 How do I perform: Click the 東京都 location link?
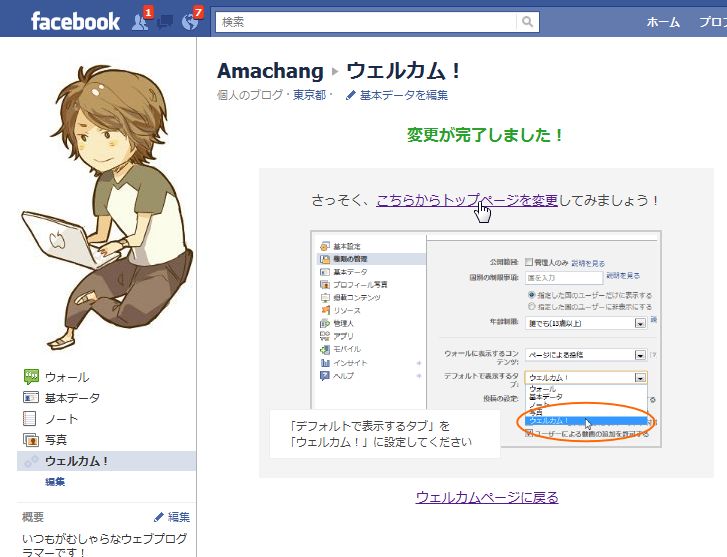309,95
